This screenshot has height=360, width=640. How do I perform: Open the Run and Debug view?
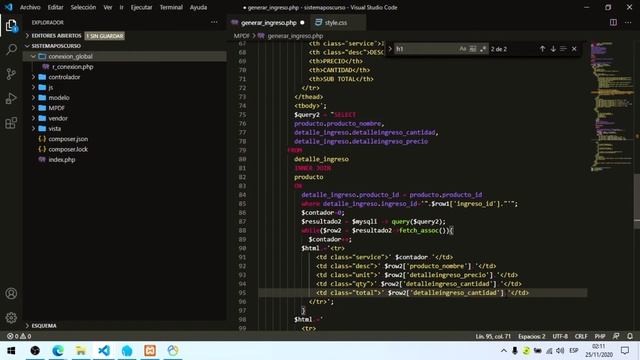[11, 98]
